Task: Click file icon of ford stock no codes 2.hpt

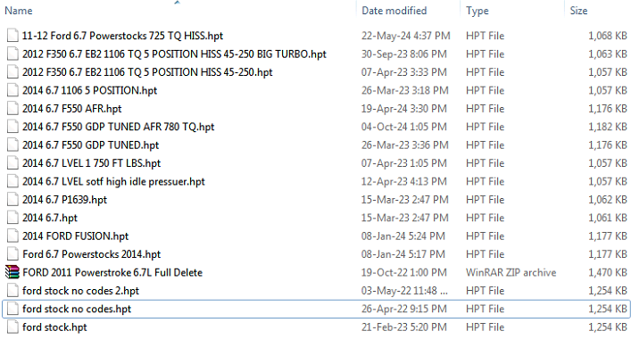Action: pos(12,291)
